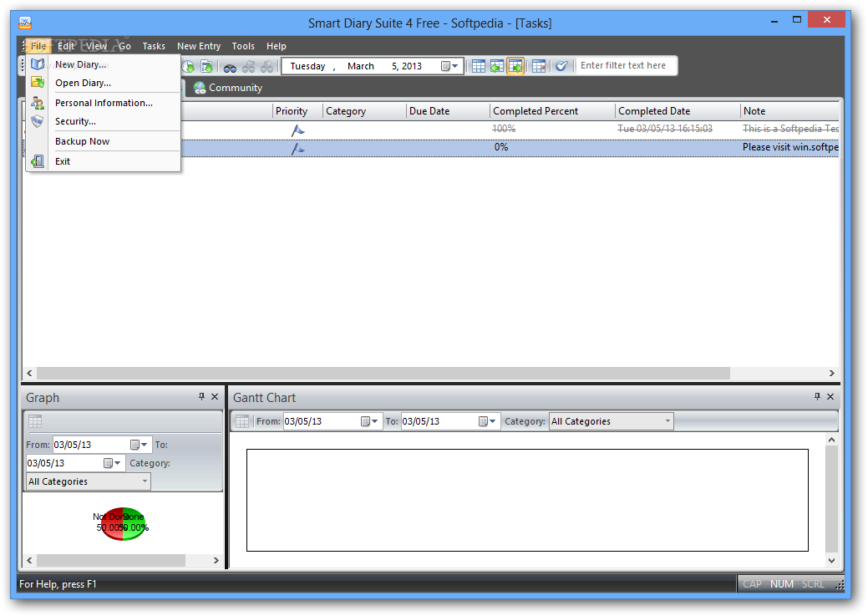Click the calendar grid icon with red mark
The width and height of the screenshot is (868, 616).
539,67
